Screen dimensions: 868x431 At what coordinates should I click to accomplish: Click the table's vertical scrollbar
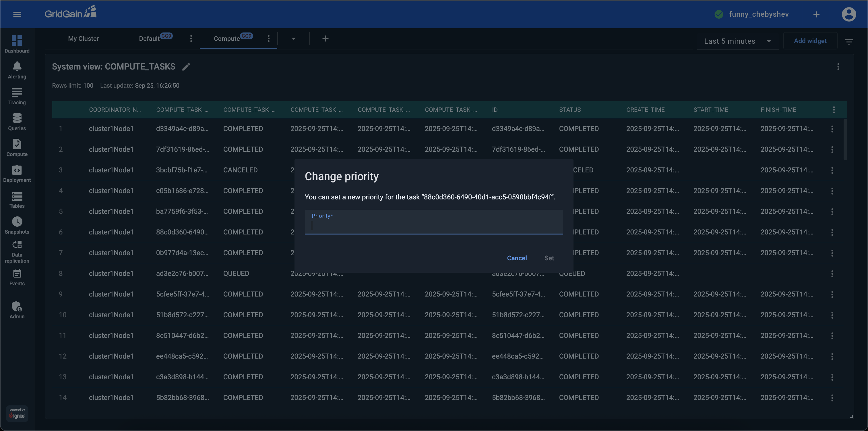[845, 140]
